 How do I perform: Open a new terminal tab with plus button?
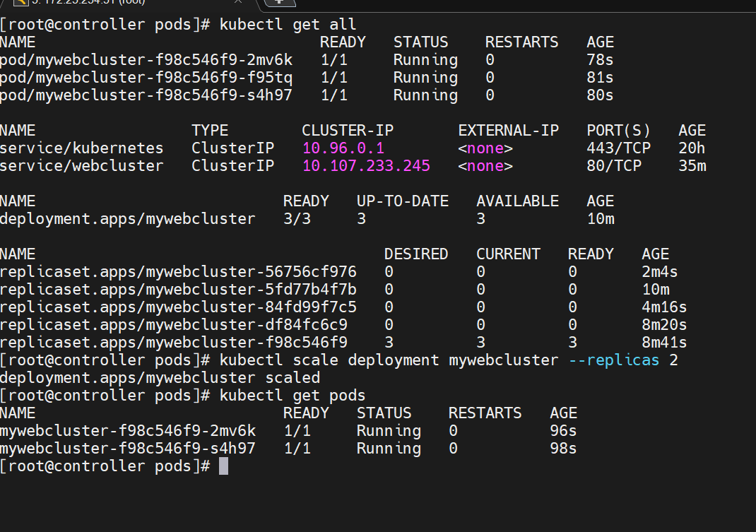click(280, 2)
